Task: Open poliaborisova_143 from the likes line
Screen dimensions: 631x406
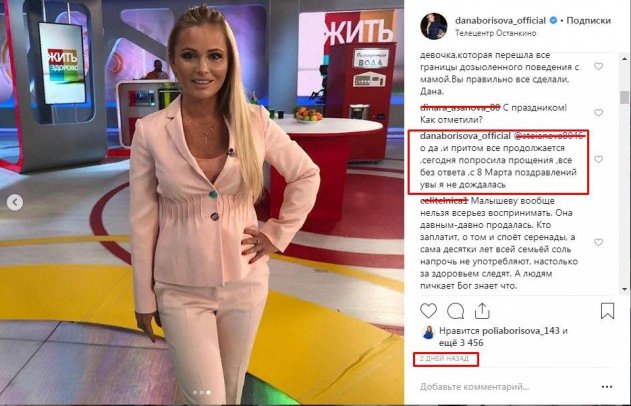Action: coord(521,331)
